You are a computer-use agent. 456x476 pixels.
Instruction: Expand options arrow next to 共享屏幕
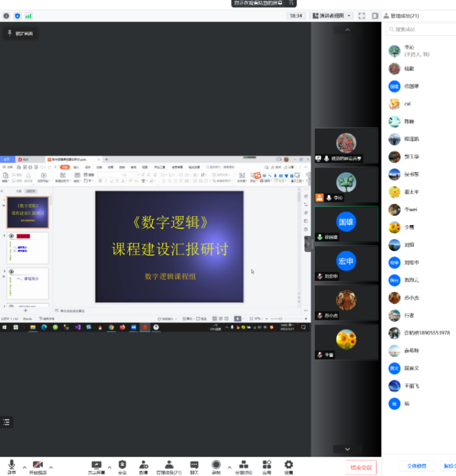tap(110, 467)
